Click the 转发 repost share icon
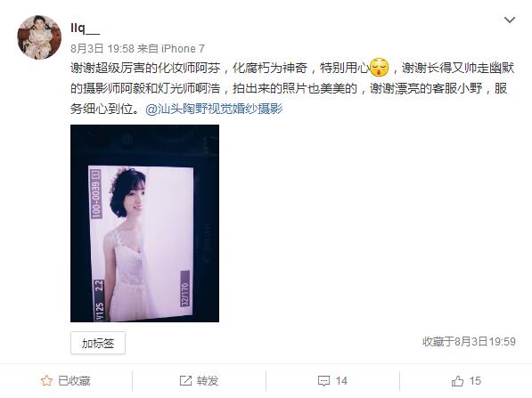 (185, 381)
